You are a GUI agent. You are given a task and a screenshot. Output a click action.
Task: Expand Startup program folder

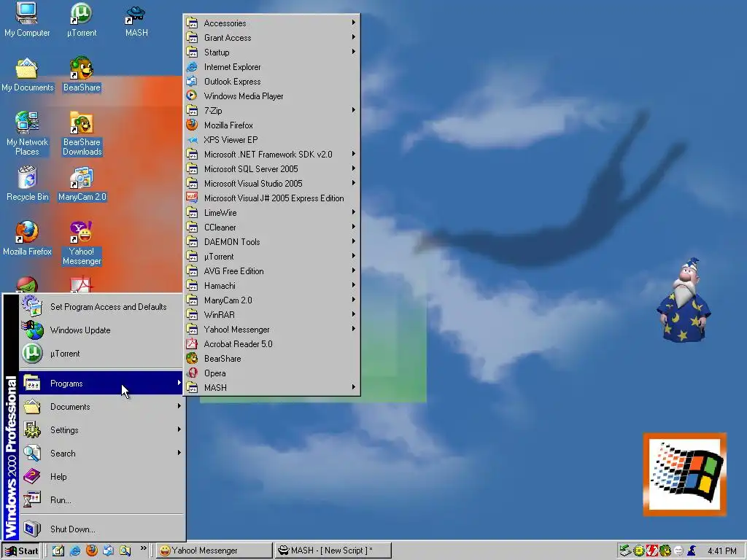coord(271,52)
